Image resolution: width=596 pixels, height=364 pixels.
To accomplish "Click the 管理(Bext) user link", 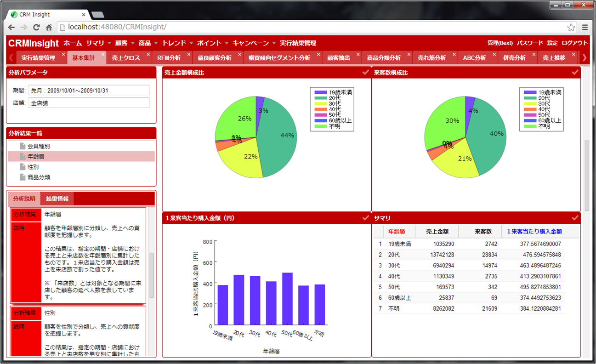I will point(500,43).
